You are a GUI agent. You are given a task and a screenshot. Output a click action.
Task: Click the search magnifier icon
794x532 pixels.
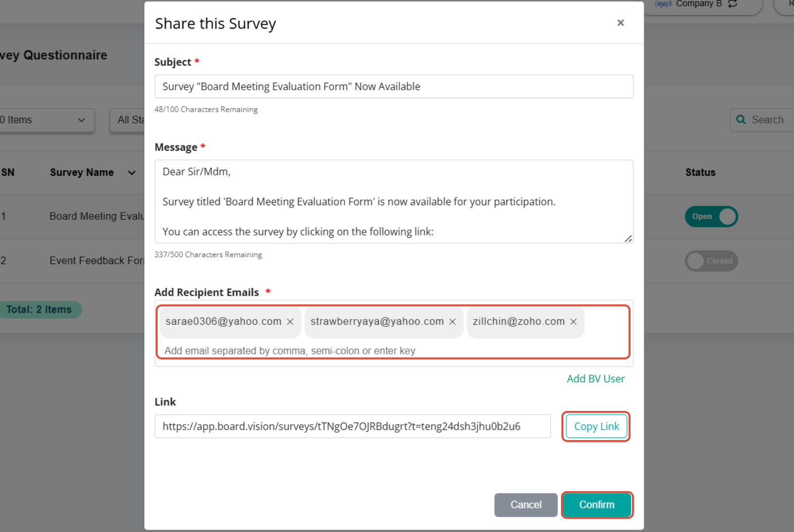click(x=741, y=120)
